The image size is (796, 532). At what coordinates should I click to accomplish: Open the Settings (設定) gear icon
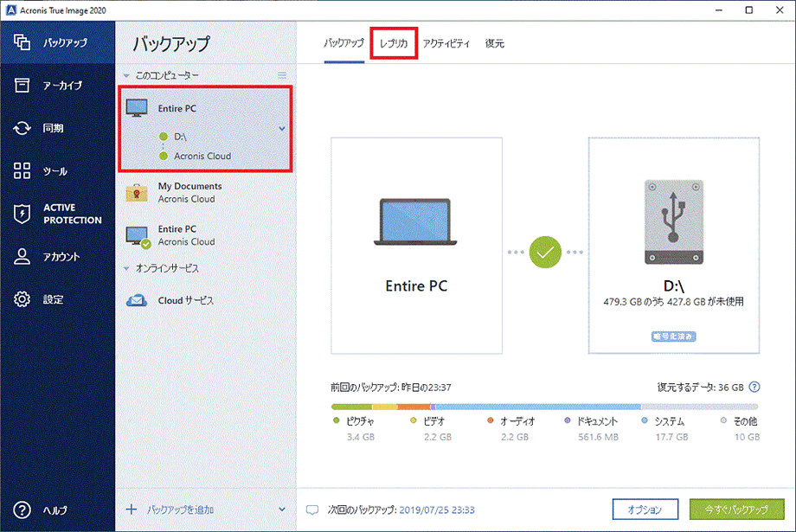(x=22, y=299)
